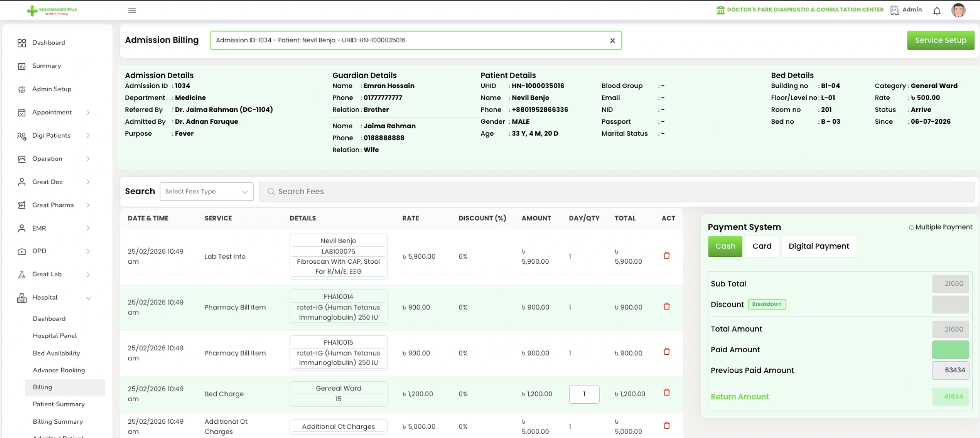Enable the Multiple Payment option
The height and width of the screenshot is (438, 980).
[x=911, y=227]
